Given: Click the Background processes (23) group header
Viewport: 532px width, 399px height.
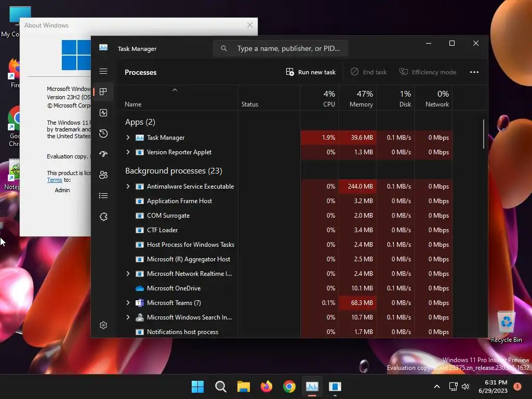Looking at the screenshot, I should click(174, 170).
